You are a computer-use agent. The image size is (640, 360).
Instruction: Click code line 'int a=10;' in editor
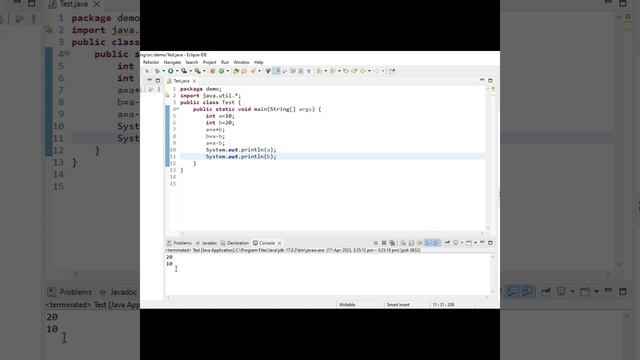[220, 116]
